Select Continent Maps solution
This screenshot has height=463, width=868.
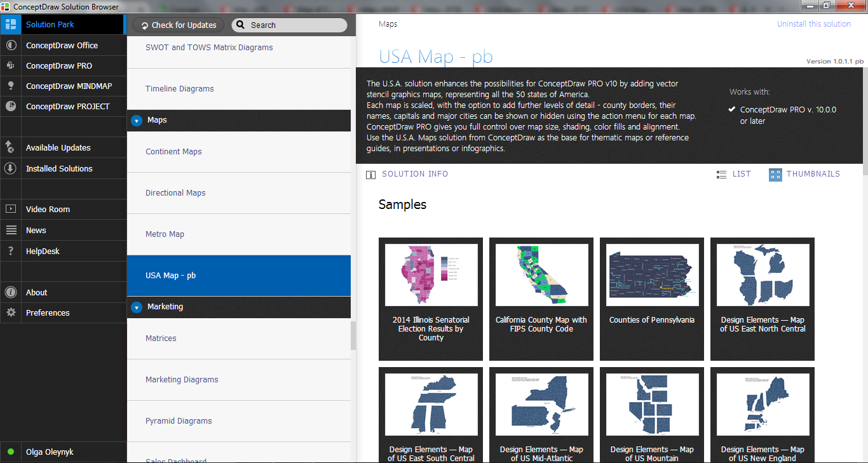(239, 152)
